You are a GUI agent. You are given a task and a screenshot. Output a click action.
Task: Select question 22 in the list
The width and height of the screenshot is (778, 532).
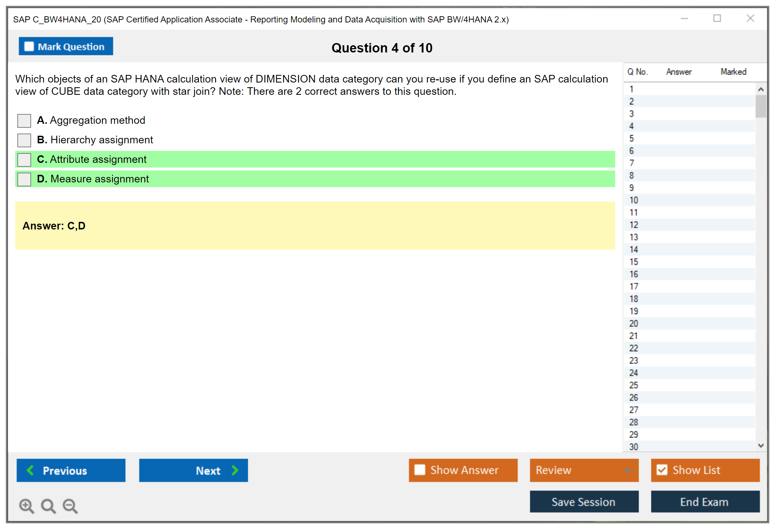(634, 348)
